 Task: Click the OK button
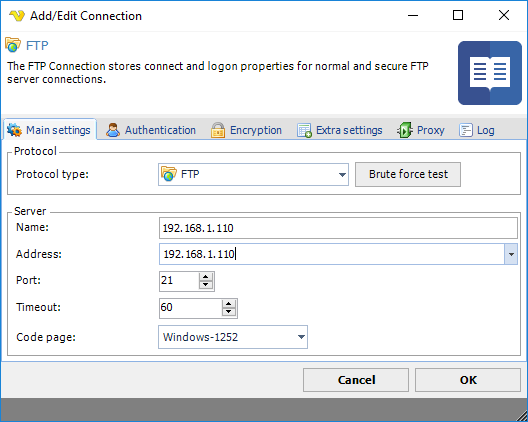tap(468, 380)
